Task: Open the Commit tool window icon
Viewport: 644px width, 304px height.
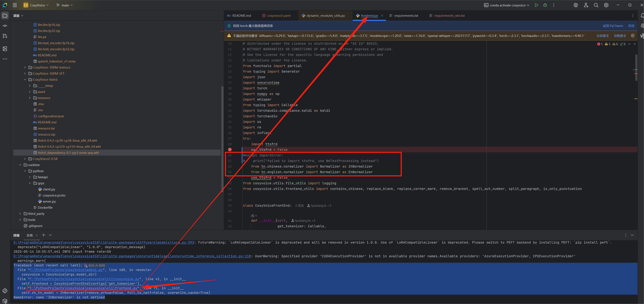Action: (5, 26)
